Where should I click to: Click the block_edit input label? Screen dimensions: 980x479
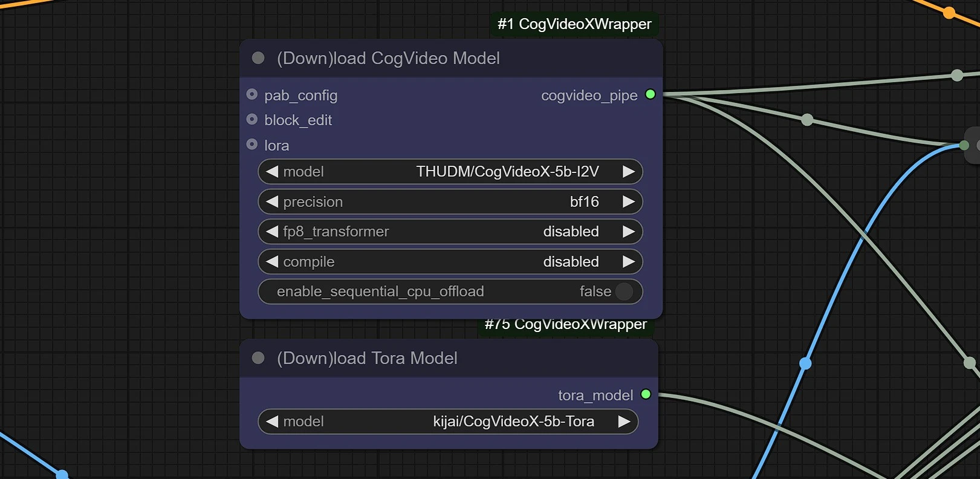click(x=298, y=120)
